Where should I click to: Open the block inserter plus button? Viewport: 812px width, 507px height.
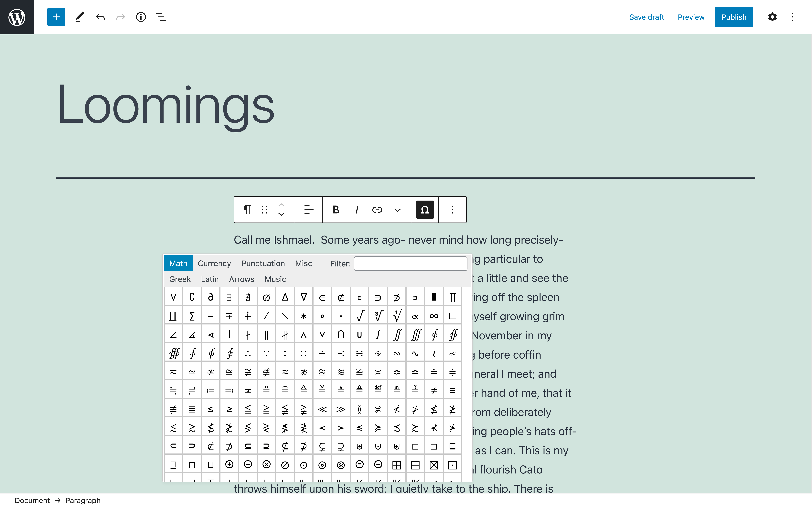[x=56, y=17]
